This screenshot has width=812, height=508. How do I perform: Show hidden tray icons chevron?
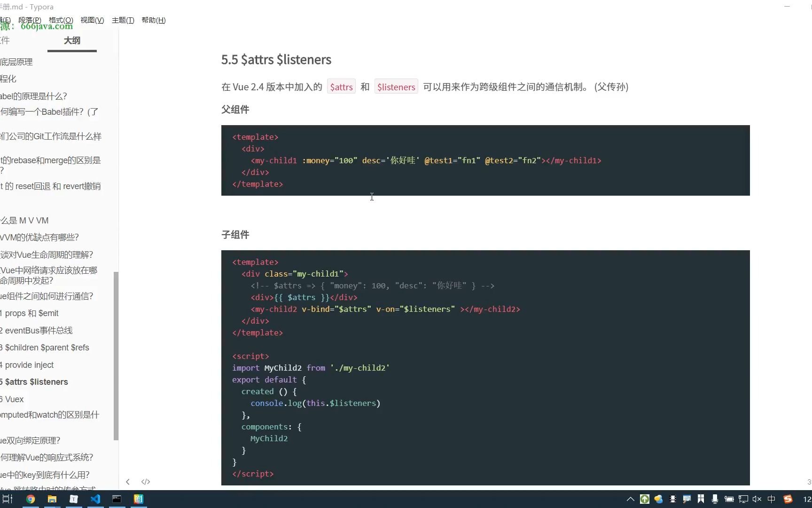(631, 499)
